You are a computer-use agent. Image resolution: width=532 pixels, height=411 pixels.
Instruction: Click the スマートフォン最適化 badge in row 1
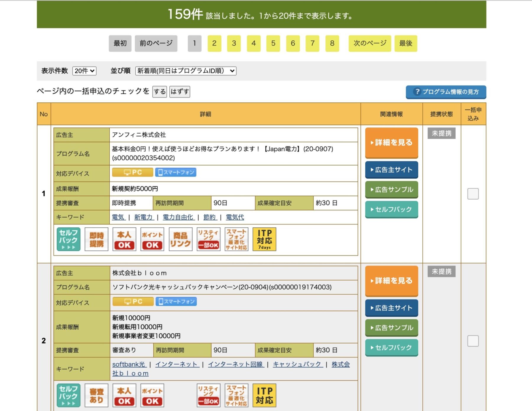tap(236, 239)
